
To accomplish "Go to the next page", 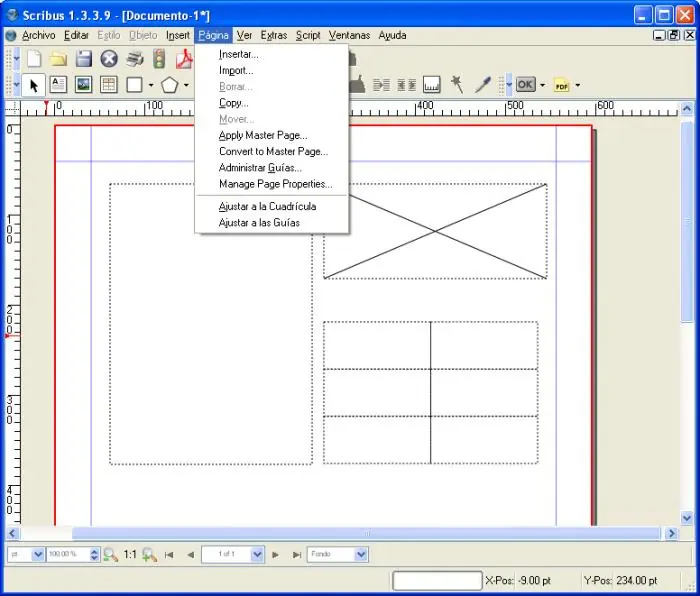I will [275, 554].
